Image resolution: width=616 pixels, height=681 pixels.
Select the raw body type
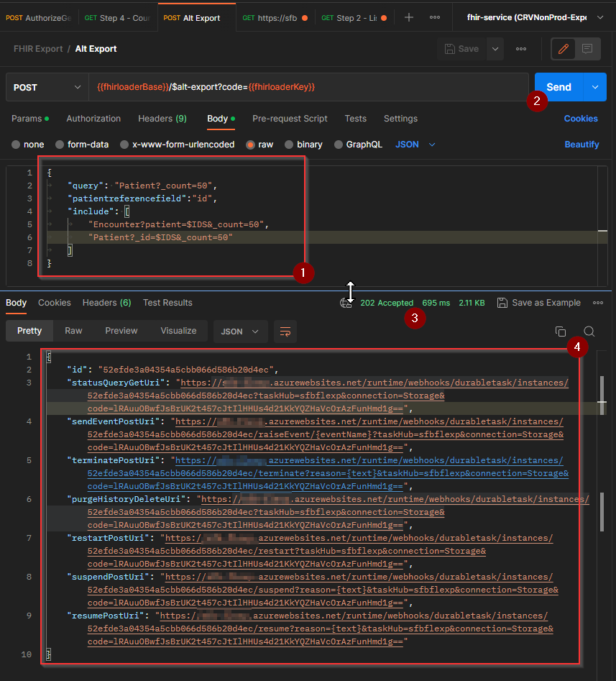(259, 145)
